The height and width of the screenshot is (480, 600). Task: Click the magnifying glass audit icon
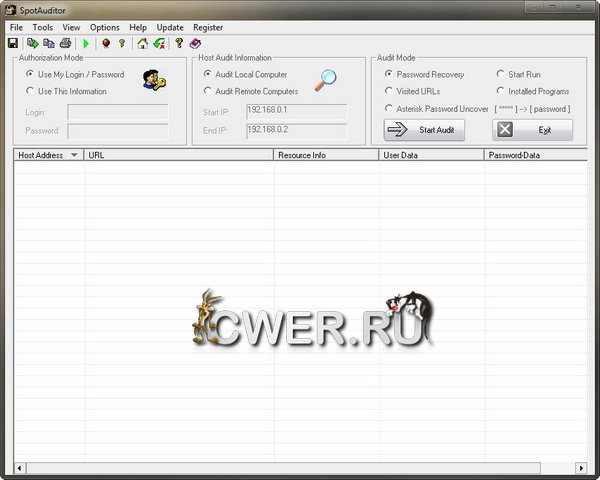[327, 81]
